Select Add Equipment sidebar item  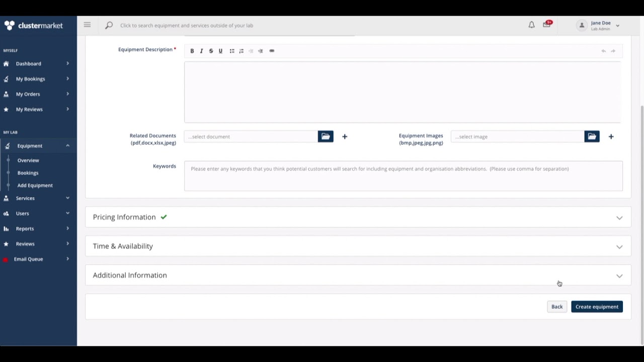35,186
